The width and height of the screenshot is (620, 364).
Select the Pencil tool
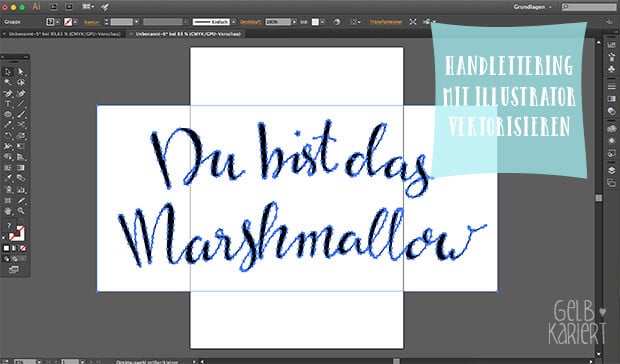[8, 125]
